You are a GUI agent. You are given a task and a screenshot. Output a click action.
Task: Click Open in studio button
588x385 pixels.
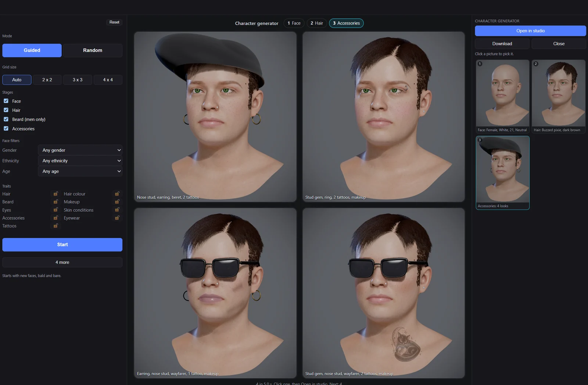pos(530,31)
